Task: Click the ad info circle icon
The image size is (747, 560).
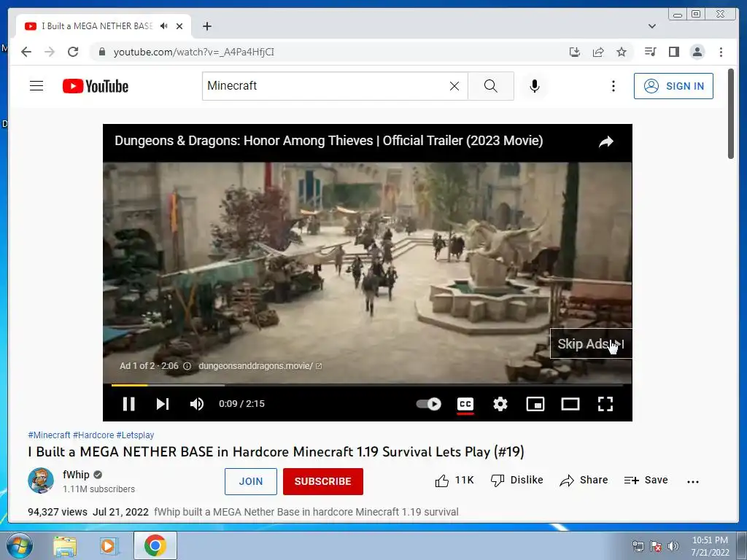Action: [187, 366]
